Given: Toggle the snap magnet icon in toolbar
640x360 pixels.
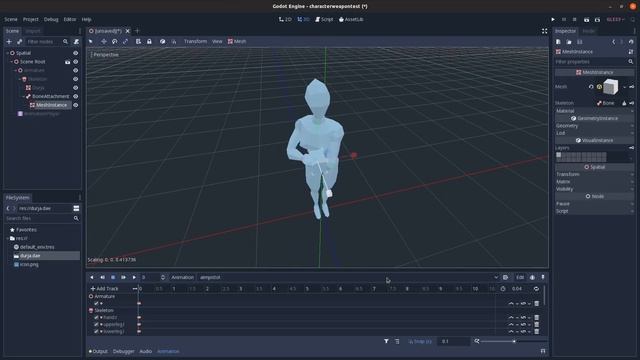Looking at the screenshot, I should coord(173,41).
